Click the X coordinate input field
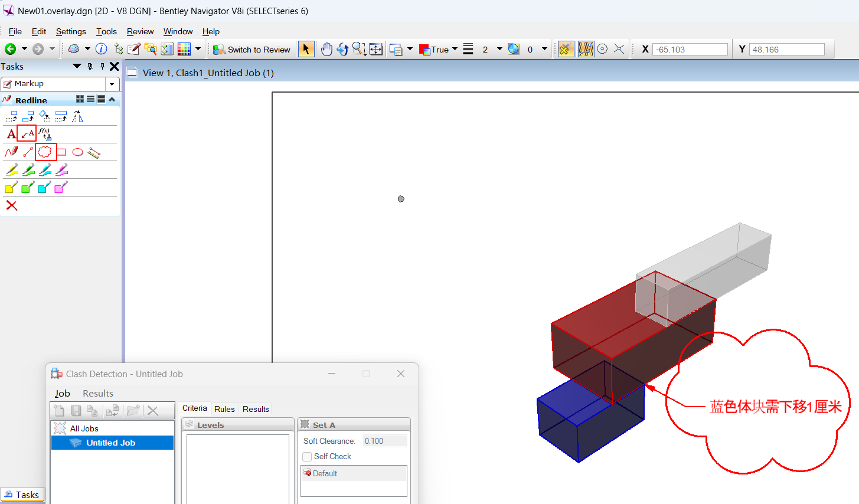The image size is (859, 504). coord(690,50)
